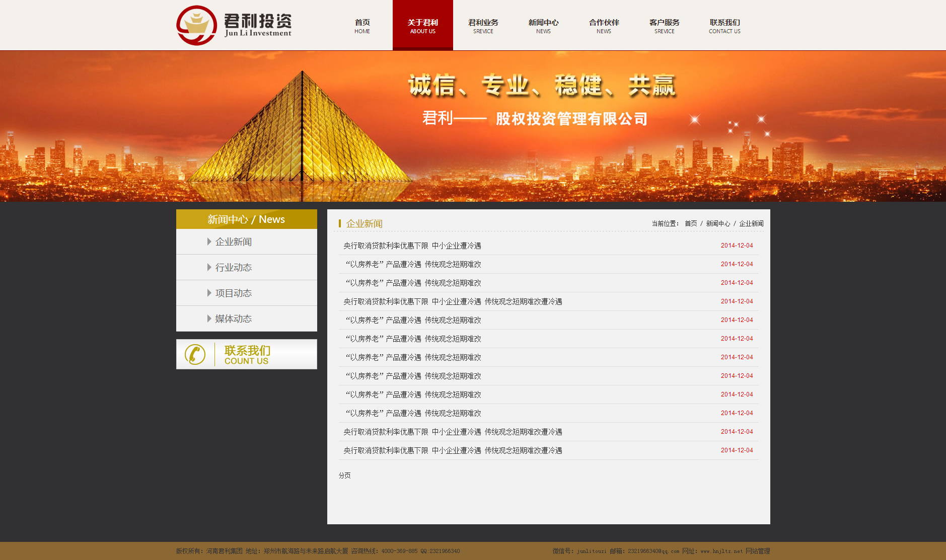Select 项目动态 in the sidebar
The height and width of the screenshot is (560, 946).
pyautogui.click(x=247, y=293)
